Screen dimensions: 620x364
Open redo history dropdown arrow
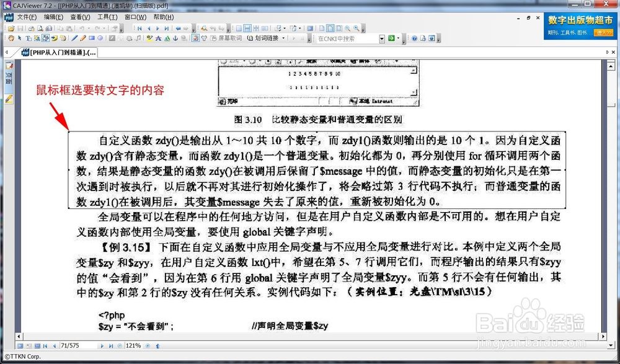[104, 29]
